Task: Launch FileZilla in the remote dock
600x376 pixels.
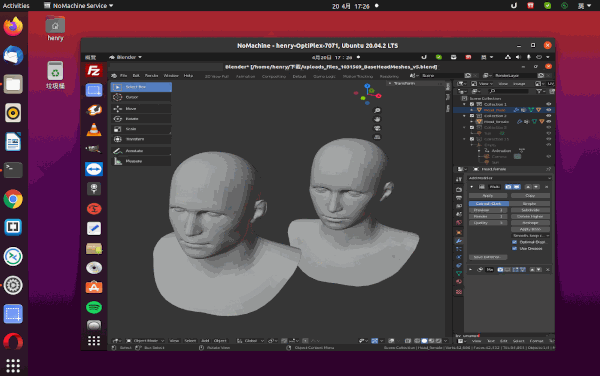Action: [94, 71]
